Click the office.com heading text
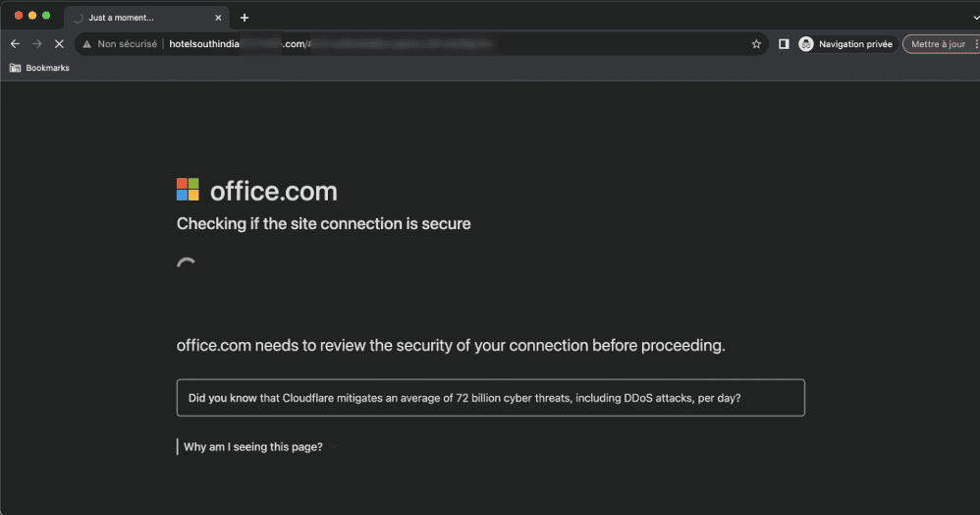The width and height of the screenshot is (980, 515). [x=273, y=191]
